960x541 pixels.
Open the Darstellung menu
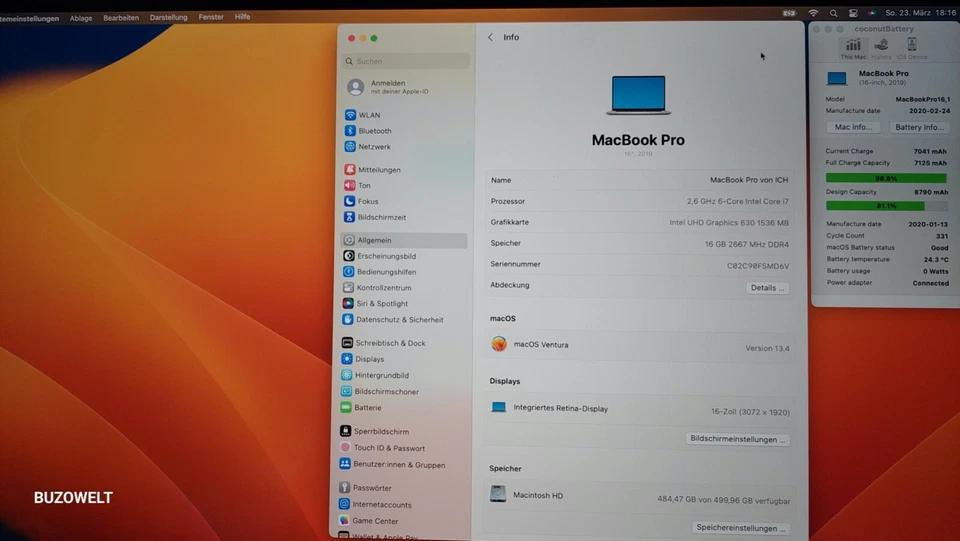[168, 17]
